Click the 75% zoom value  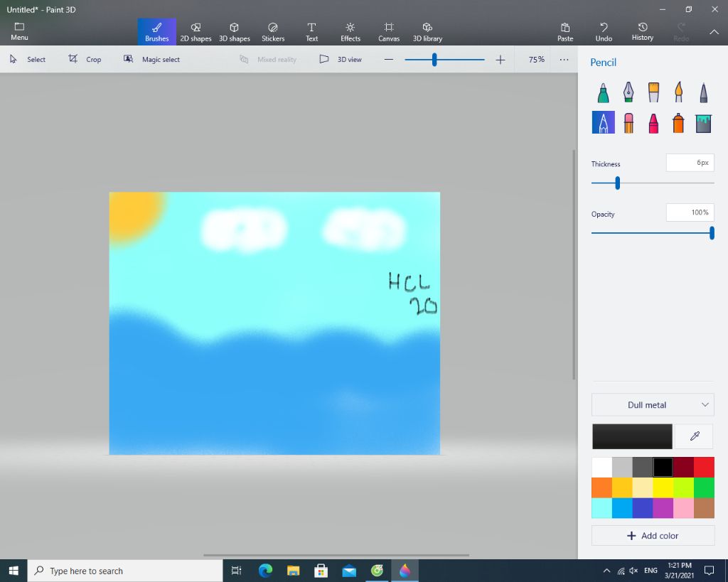coord(536,60)
